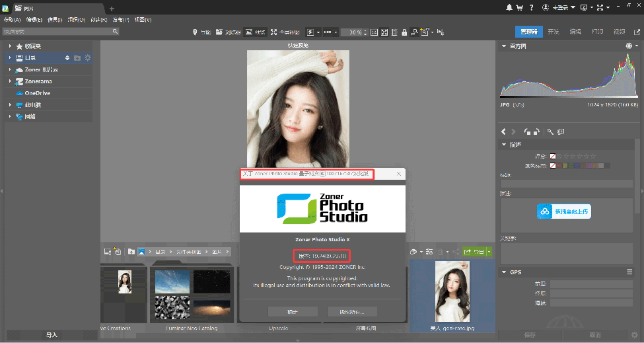Clear rating with the no-rating box
This screenshot has width=644, height=343.
553,156
